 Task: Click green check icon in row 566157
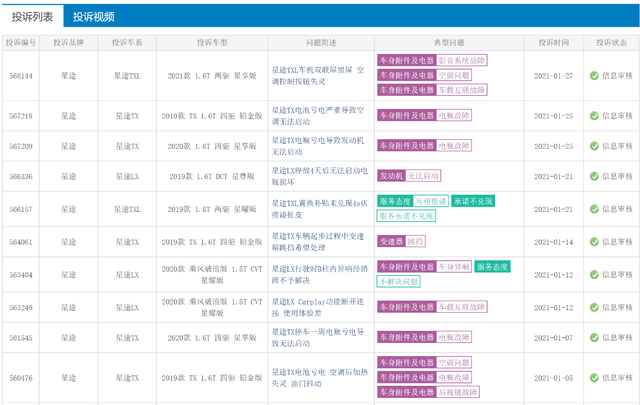pyautogui.click(x=594, y=209)
